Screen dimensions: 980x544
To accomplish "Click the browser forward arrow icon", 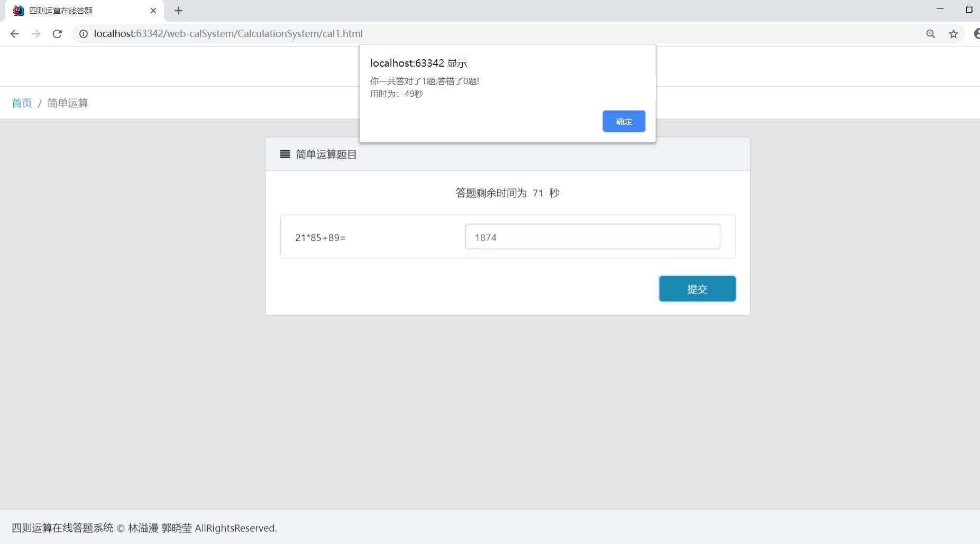I will 36,34.
